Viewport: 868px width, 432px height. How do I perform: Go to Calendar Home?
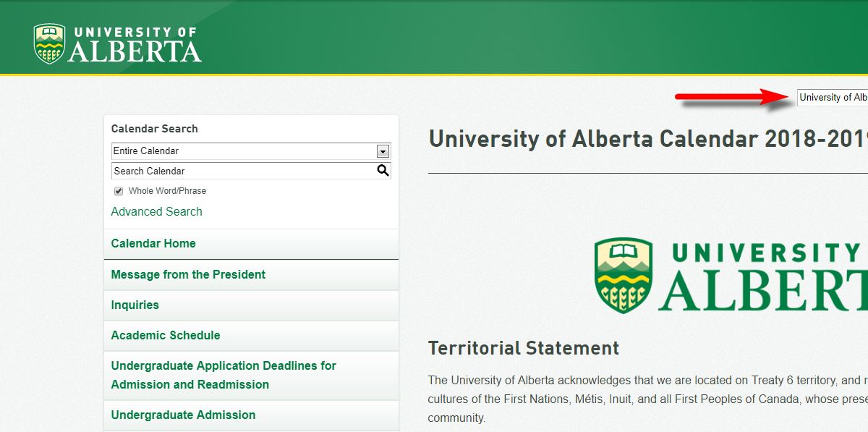pyautogui.click(x=251, y=244)
